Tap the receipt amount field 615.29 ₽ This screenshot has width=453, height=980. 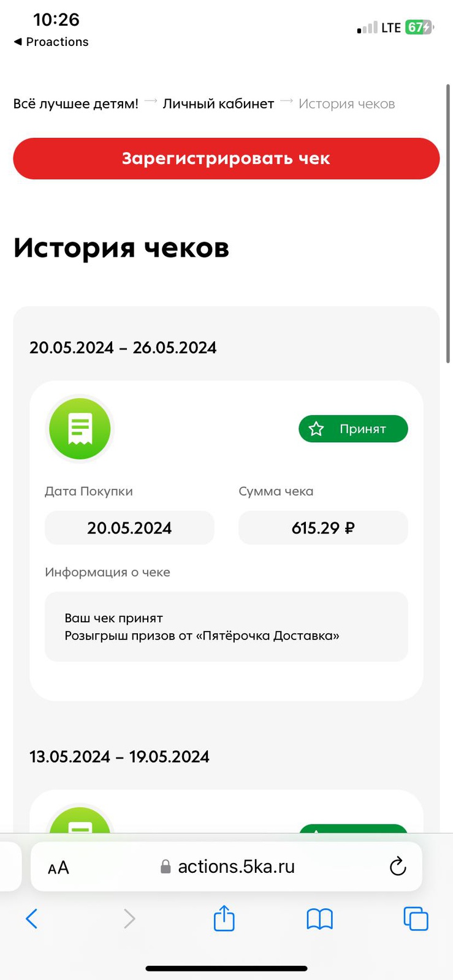coord(323,527)
